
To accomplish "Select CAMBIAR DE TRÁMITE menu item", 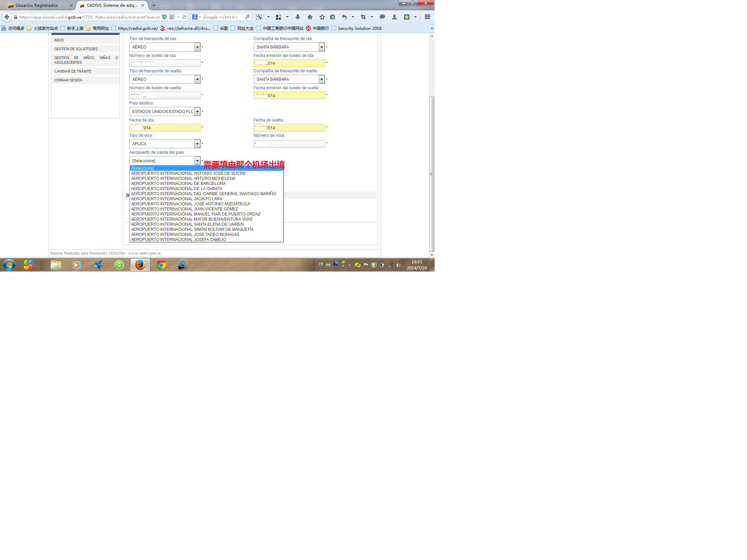I will pyautogui.click(x=86, y=71).
